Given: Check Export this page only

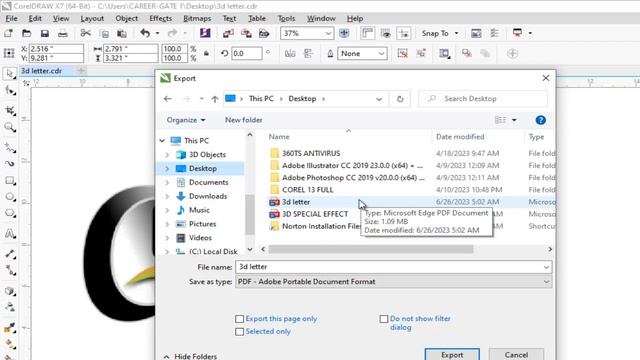Looking at the screenshot, I should tap(240, 319).
